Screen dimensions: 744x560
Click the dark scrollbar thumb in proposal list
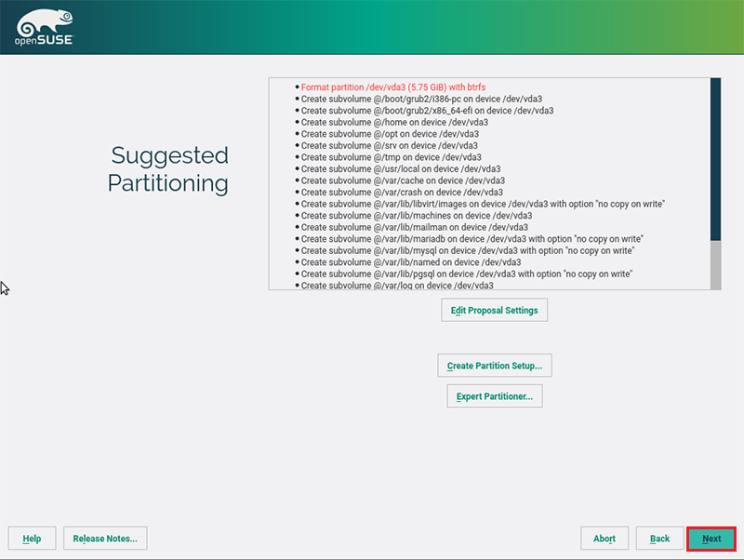tap(715, 158)
